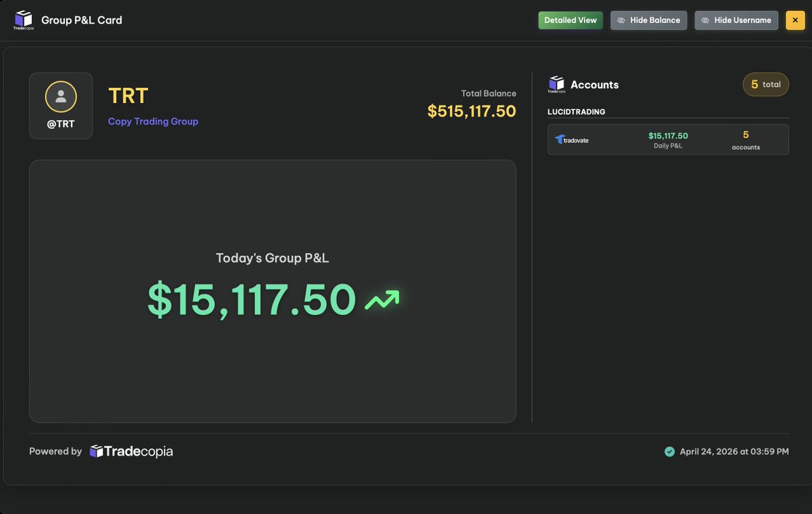Screen dimensions: 812x514
Task: Open the Copy Trading Group link
Action: point(153,121)
